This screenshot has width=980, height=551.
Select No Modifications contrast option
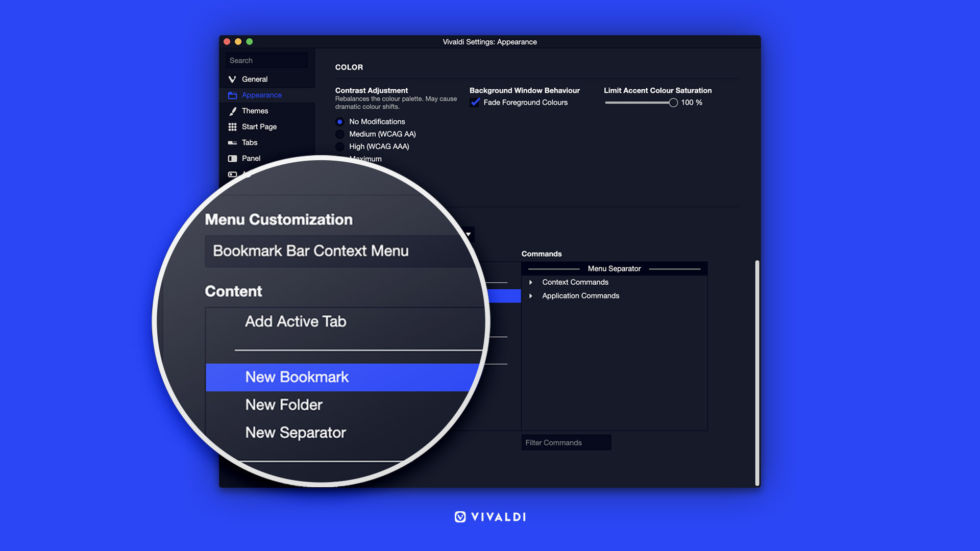pyautogui.click(x=340, y=122)
